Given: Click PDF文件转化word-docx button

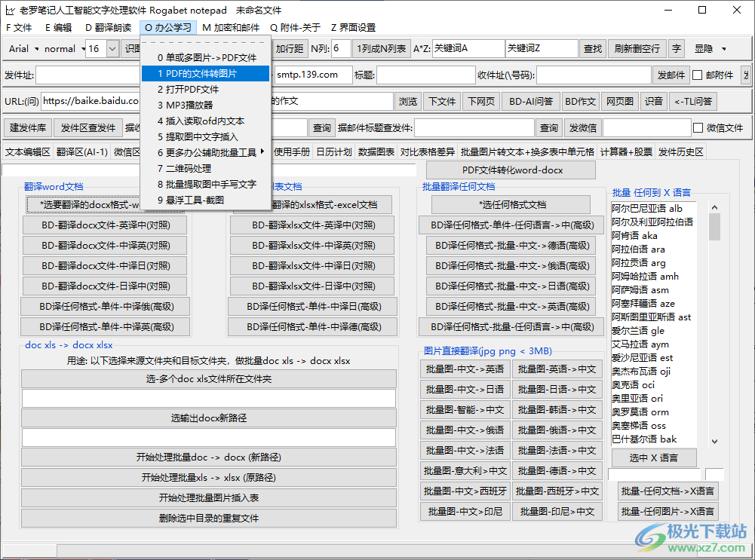Looking at the screenshot, I should tap(512, 170).
